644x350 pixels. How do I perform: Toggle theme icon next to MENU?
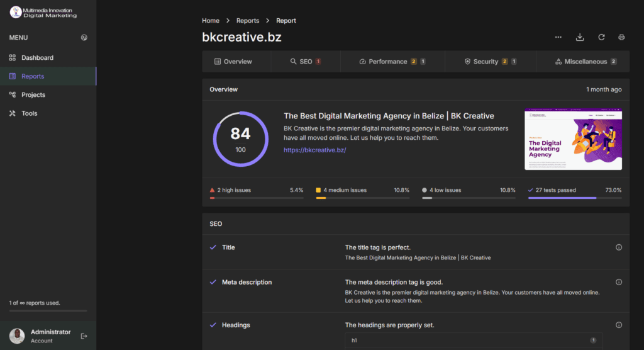[84, 38]
